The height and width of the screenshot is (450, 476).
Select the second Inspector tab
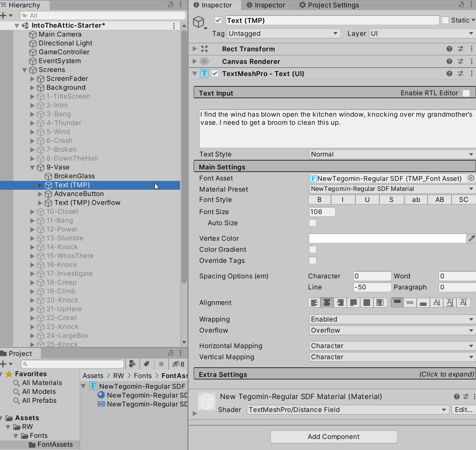click(265, 5)
